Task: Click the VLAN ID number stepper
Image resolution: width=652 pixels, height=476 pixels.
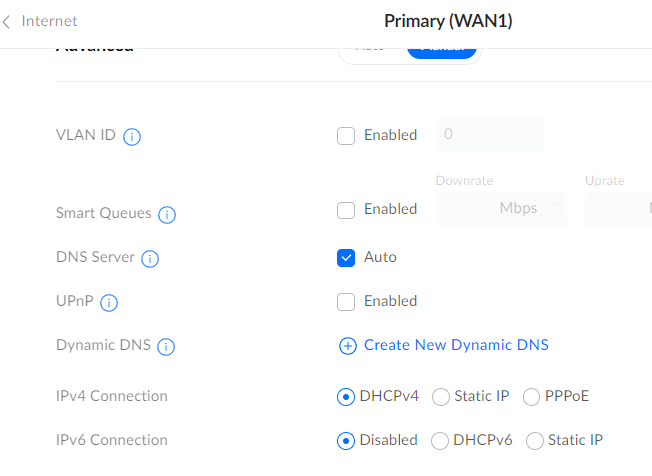Action: [x=536, y=134]
